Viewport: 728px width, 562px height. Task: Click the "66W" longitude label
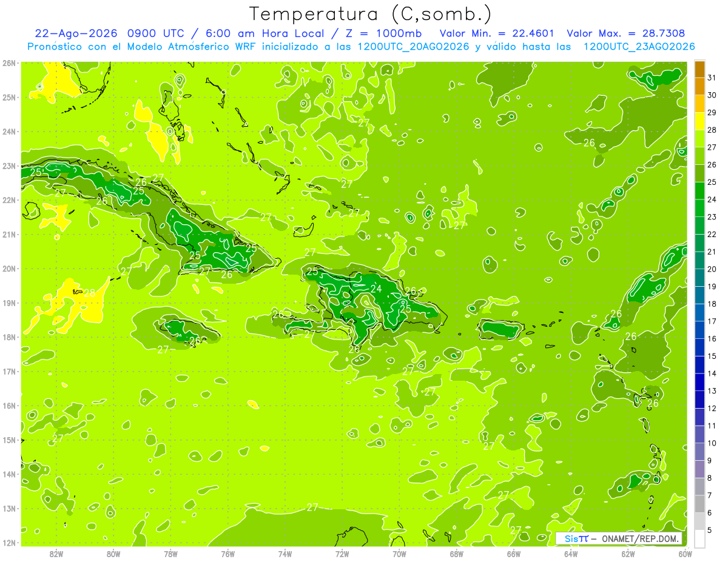point(514,554)
